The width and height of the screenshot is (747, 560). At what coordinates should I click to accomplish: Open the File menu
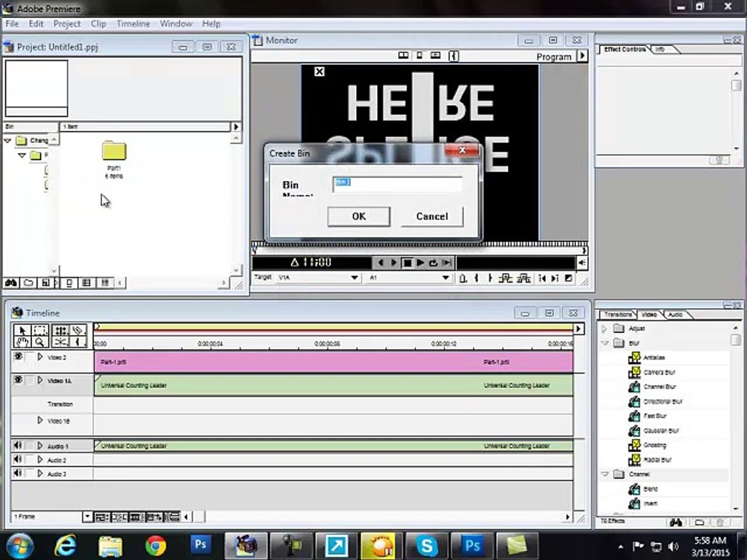12,23
